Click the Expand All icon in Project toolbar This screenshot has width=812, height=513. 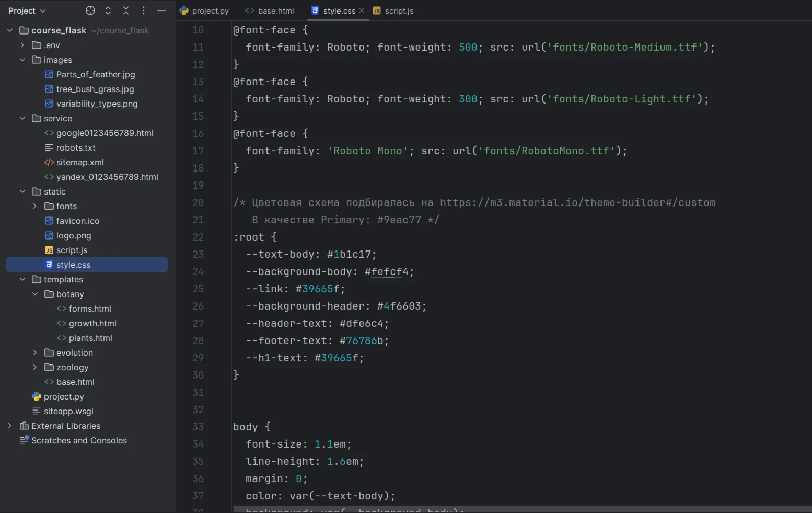point(108,10)
